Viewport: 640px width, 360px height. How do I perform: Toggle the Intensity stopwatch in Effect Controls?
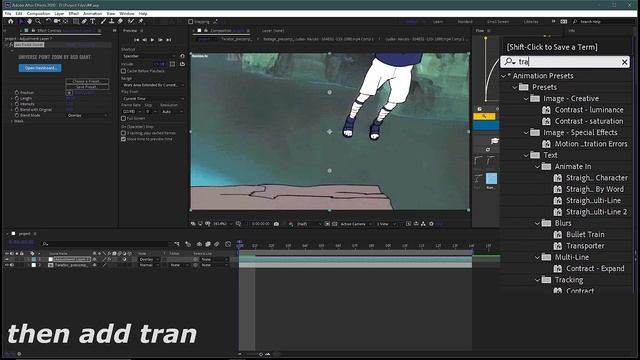point(17,104)
